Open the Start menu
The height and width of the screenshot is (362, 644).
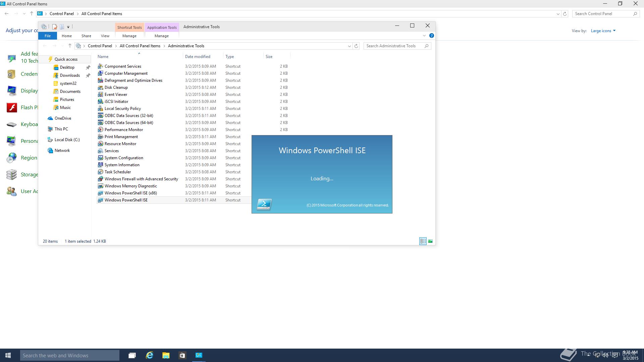8,355
